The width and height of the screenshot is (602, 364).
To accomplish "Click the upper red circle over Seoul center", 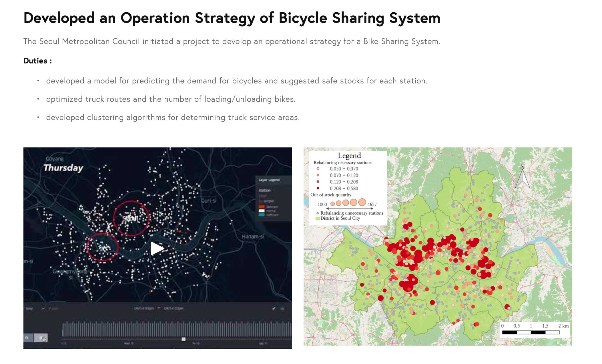I will [131, 218].
